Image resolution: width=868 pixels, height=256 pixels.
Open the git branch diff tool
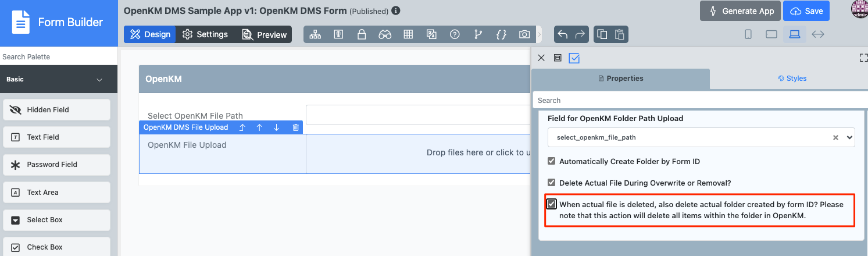point(478,34)
